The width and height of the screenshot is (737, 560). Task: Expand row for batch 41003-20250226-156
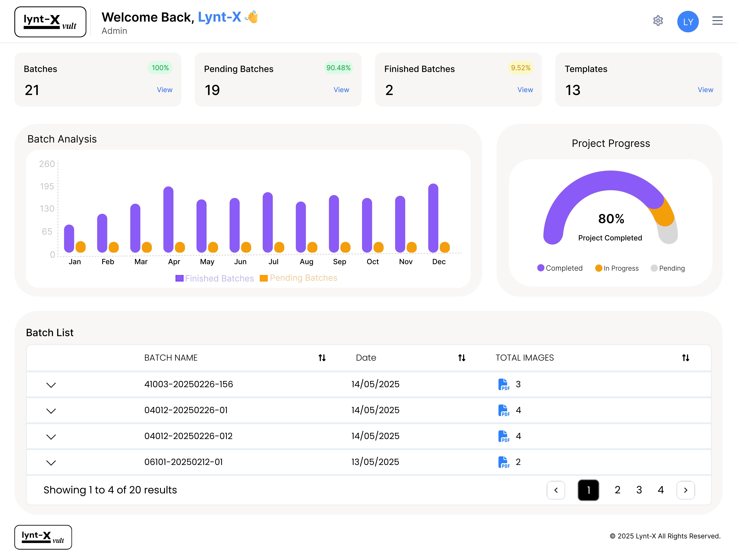[x=51, y=385]
